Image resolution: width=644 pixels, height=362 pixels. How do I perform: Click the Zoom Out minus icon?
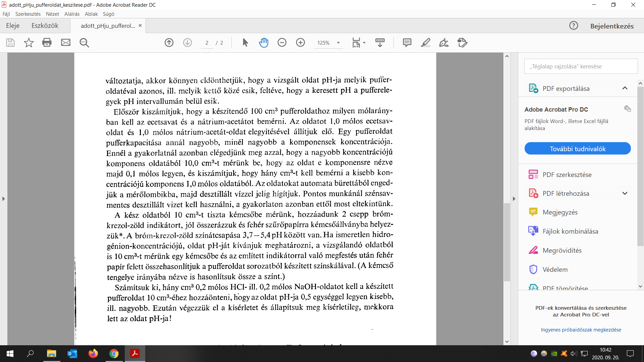[282, 43]
